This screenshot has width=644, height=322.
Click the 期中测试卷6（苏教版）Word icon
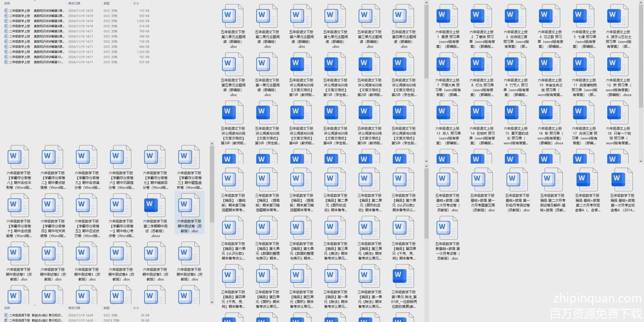(189, 254)
